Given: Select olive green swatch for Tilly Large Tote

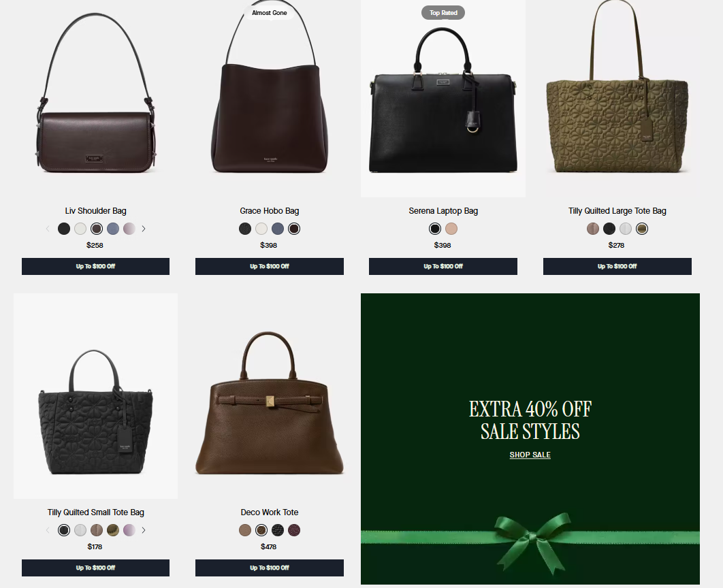Looking at the screenshot, I should (x=642, y=229).
